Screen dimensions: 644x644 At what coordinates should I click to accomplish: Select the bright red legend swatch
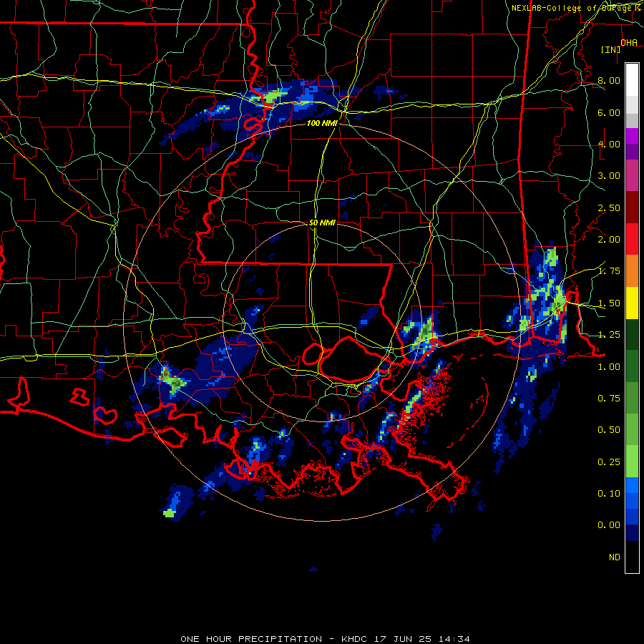[x=632, y=239]
